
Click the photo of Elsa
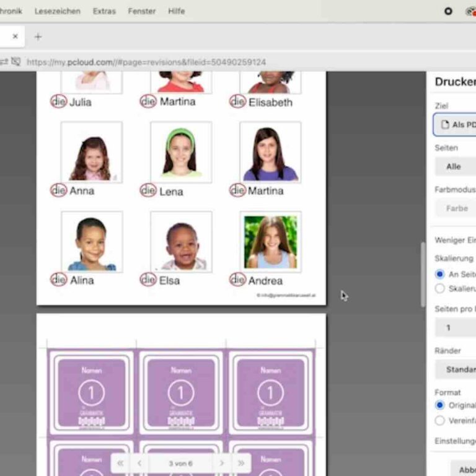pyautogui.click(x=181, y=242)
